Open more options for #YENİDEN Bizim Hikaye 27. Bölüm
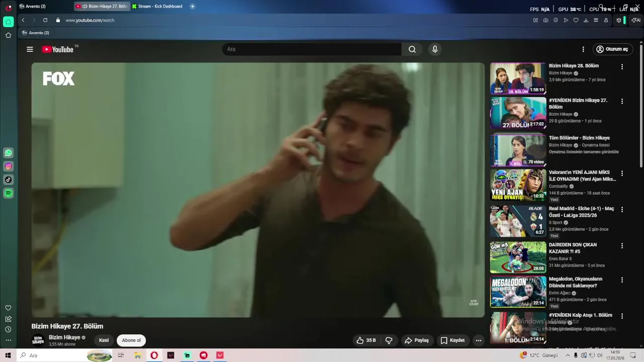 click(622, 101)
